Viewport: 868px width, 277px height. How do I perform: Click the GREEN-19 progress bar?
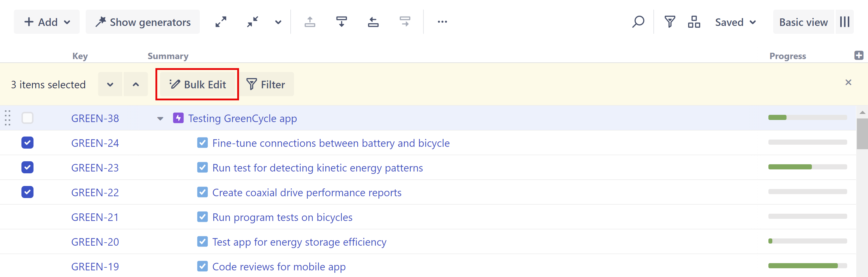807,266
